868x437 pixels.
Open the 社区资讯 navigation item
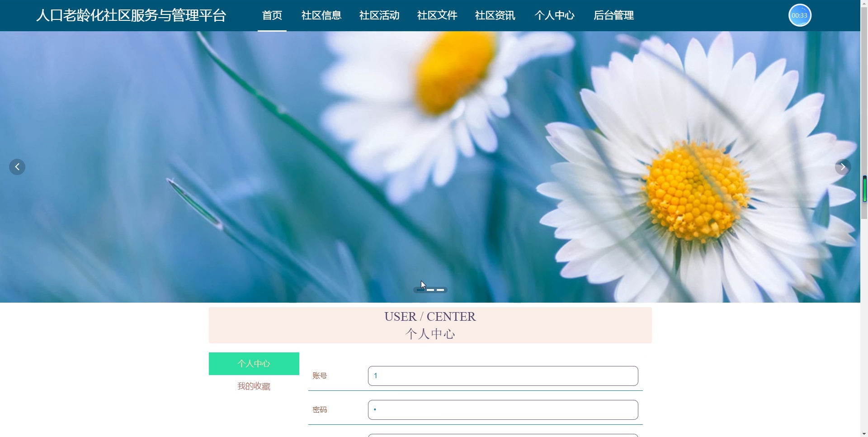[495, 15]
